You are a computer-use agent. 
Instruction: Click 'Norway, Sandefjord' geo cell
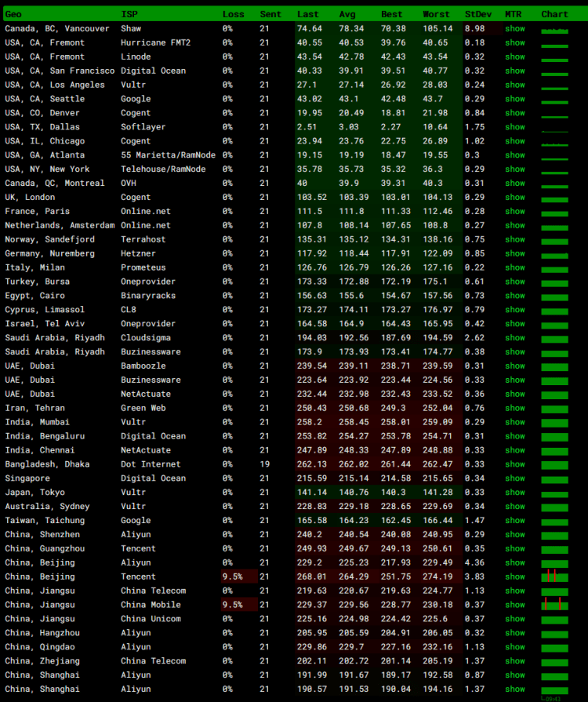click(x=49, y=239)
